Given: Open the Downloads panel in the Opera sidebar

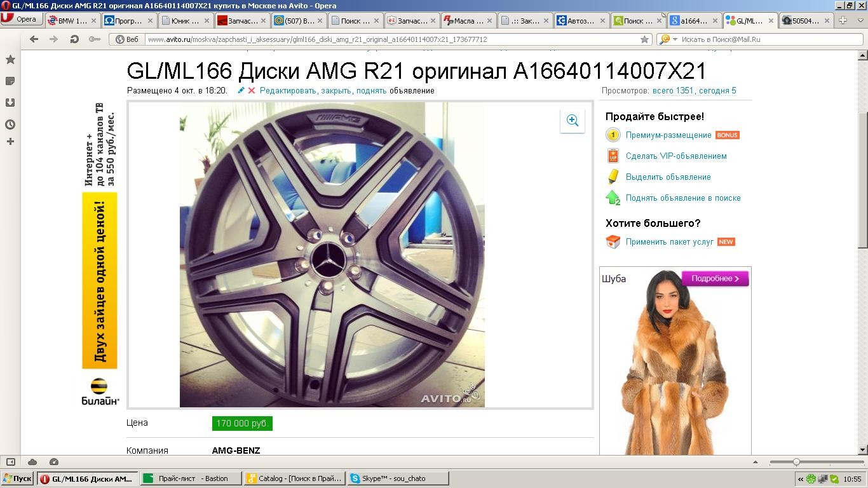Looking at the screenshot, I should coord(10,103).
